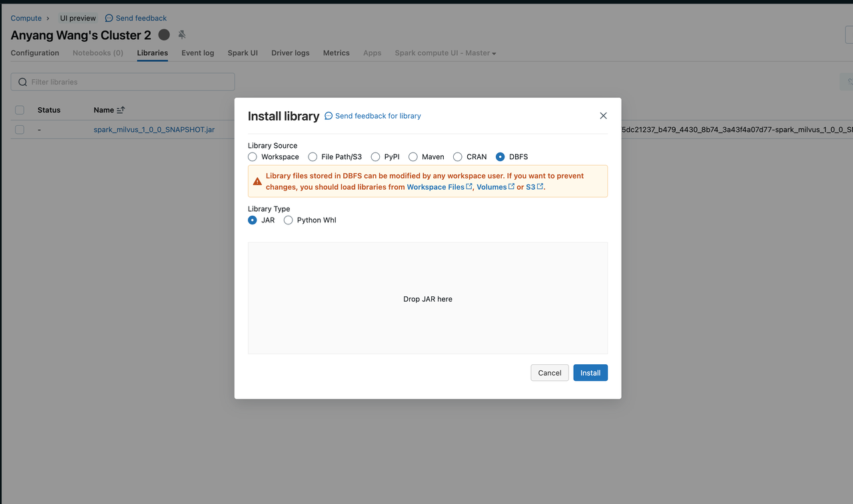Viewport: 853px width, 504px height.
Task: Open the Spark compute UI - Master dropdown
Action: click(x=444, y=53)
